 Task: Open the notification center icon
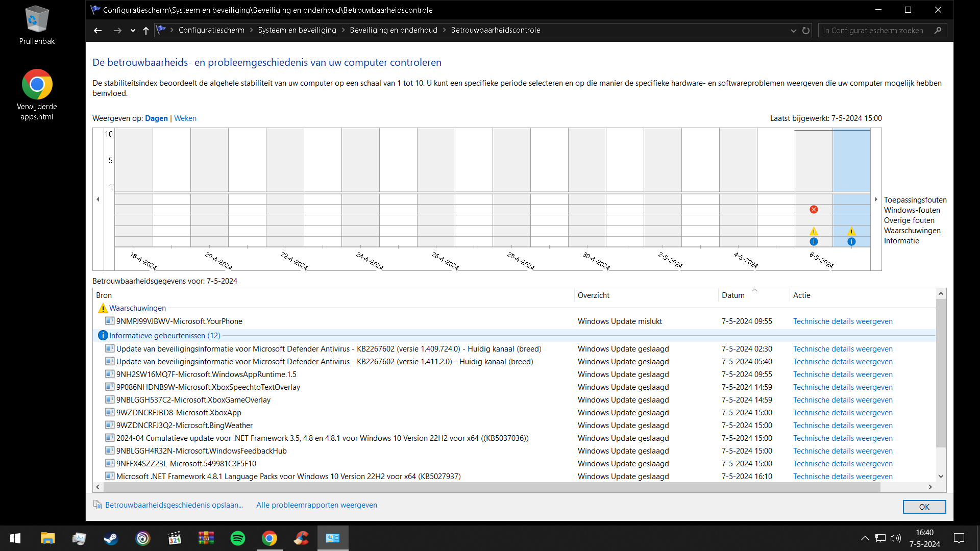[x=959, y=538]
